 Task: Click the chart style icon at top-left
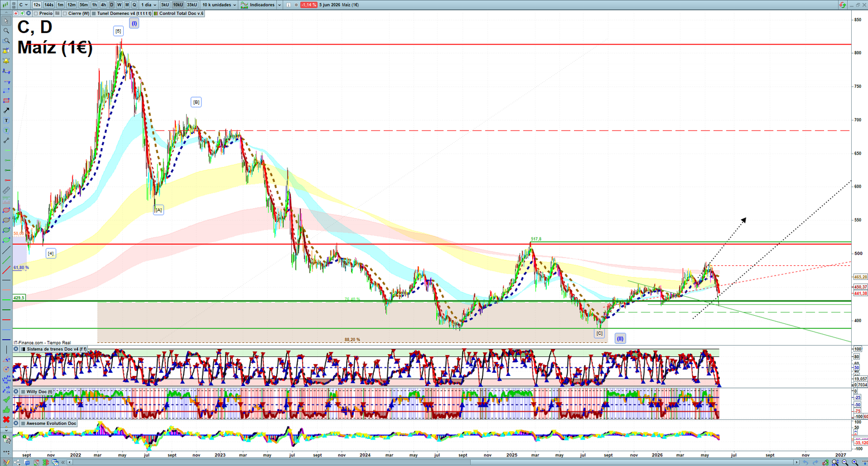coord(5,4)
